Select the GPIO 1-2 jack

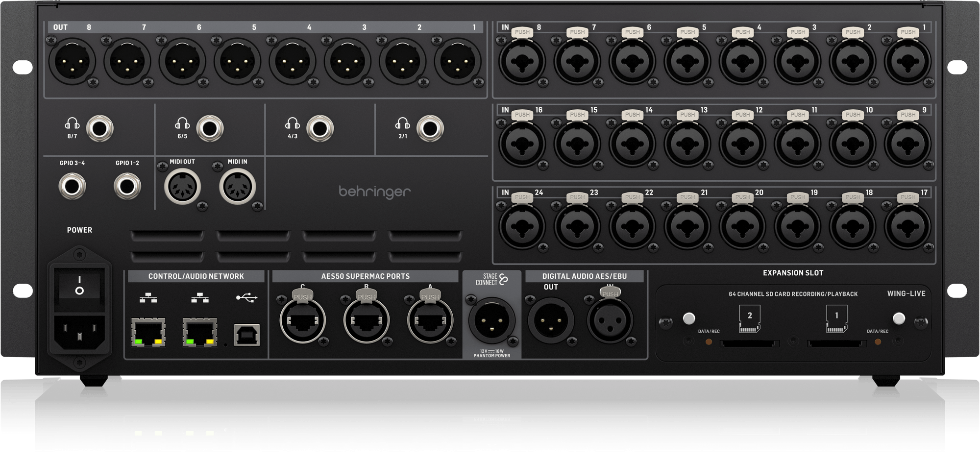pyautogui.click(x=127, y=187)
